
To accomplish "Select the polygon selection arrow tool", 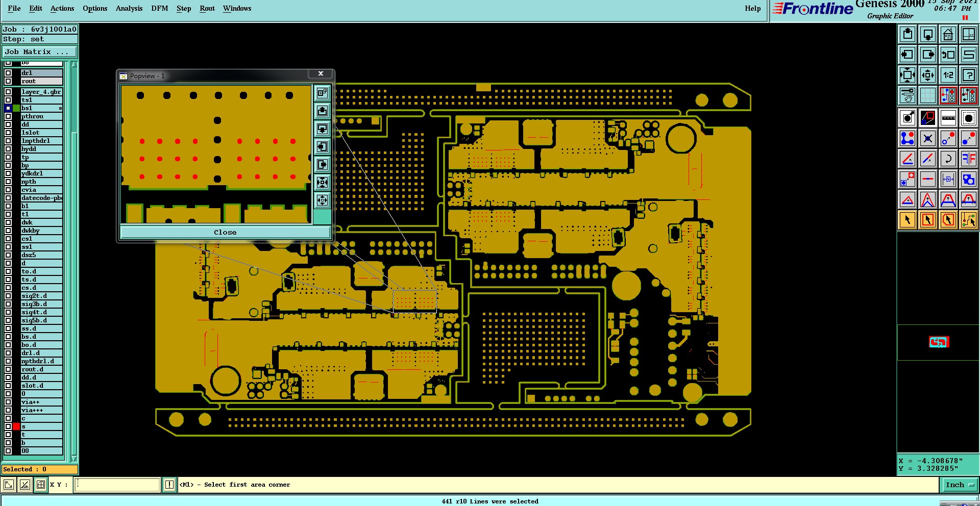I will point(948,220).
